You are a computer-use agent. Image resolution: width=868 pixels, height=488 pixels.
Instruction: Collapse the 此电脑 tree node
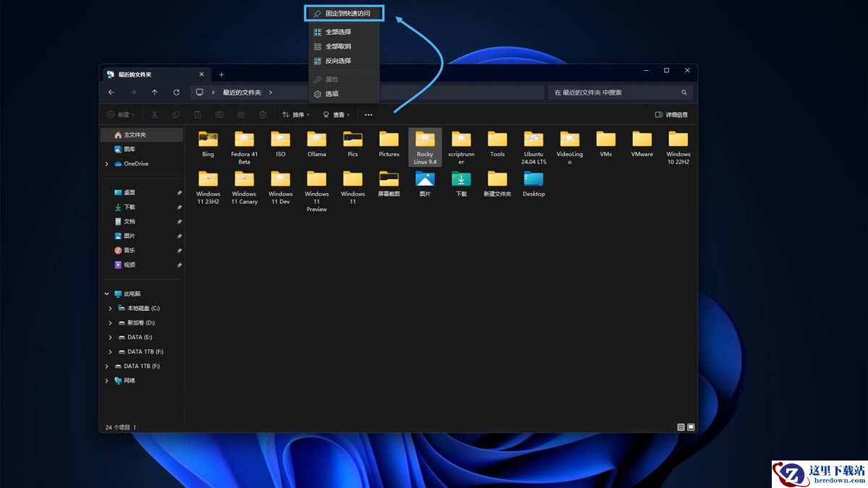pos(107,294)
